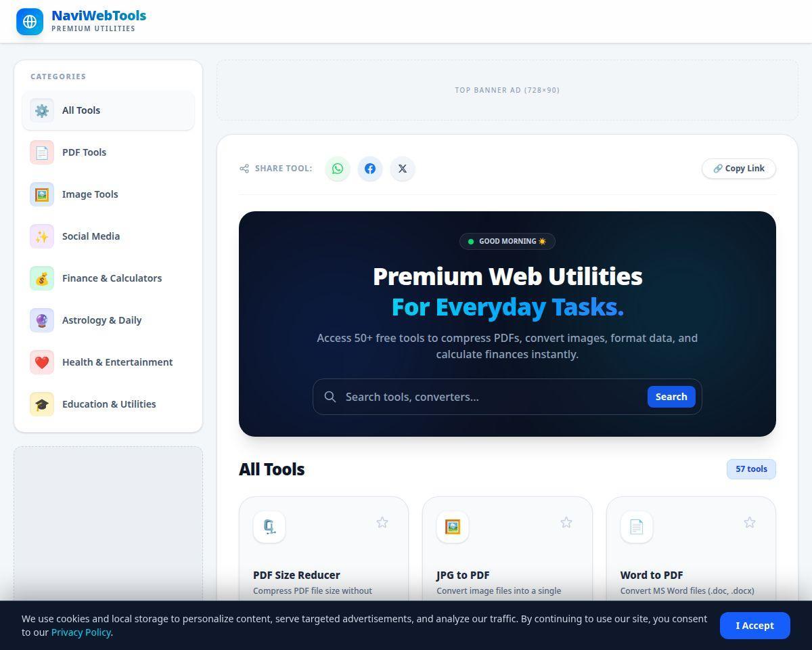
Task: Click the share icon beside 'SHARE TOOL:'
Action: point(244,169)
